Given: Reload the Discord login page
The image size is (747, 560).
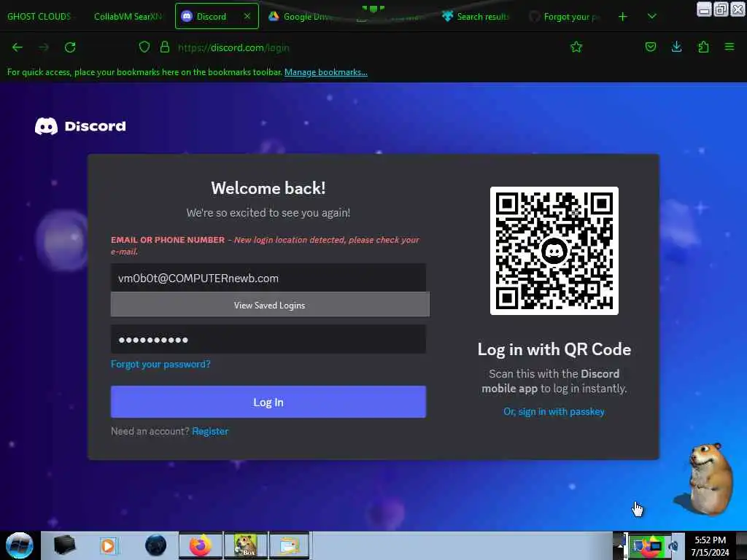Looking at the screenshot, I should (x=70, y=47).
